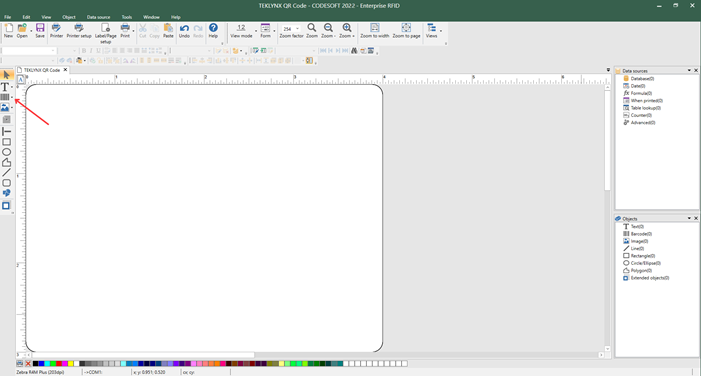Open the Tools menu
Screen dimensions: 701x376
tap(127, 17)
